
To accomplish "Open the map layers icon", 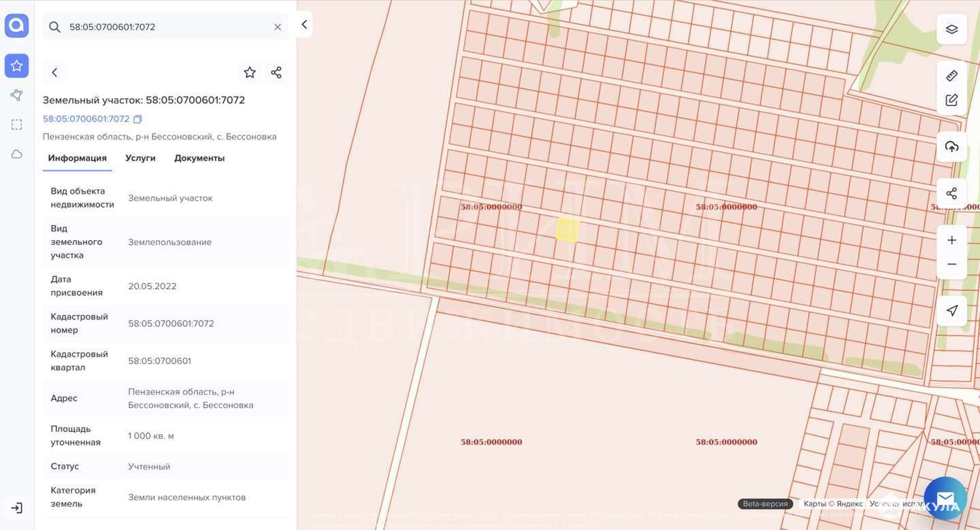I will pos(951,29).
